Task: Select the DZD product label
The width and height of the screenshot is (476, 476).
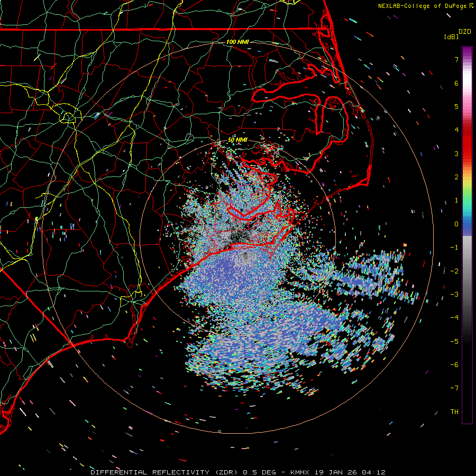Action: (465, 32)
